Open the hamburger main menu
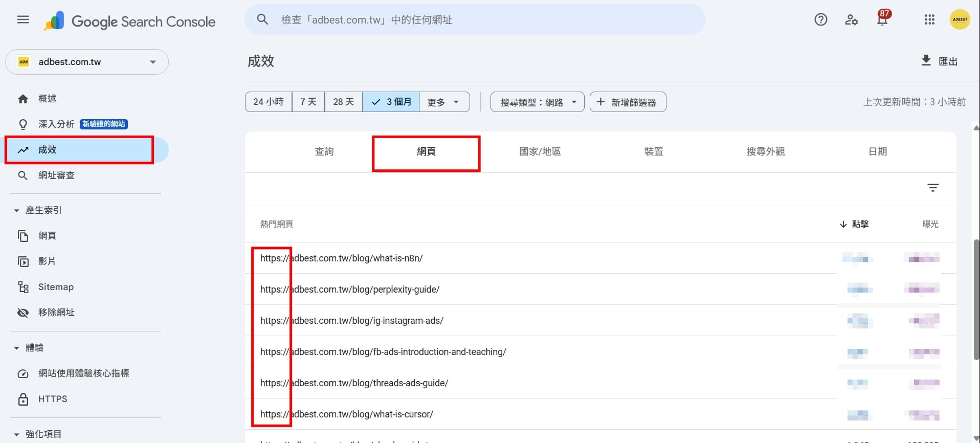Screen dimensions: 980x443 [x=23, y=20]
